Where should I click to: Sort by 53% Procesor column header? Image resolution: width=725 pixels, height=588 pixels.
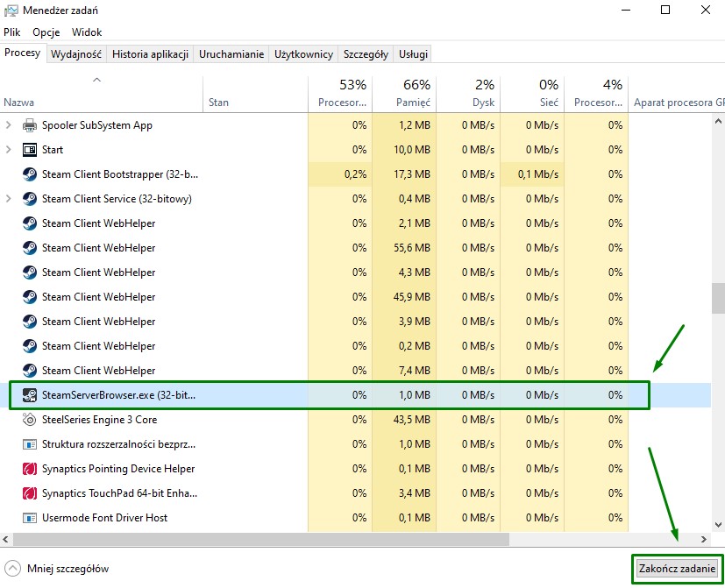[x=340, y=94]
